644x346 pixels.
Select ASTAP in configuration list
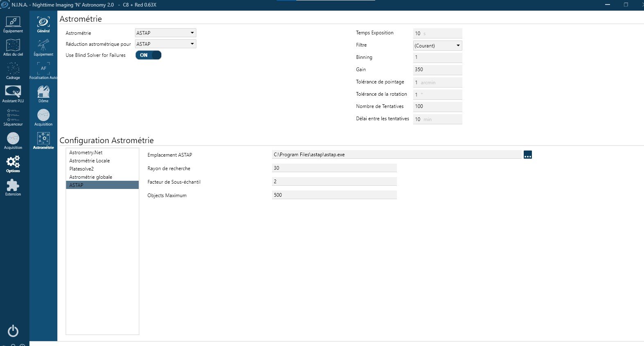click(102, 185)
